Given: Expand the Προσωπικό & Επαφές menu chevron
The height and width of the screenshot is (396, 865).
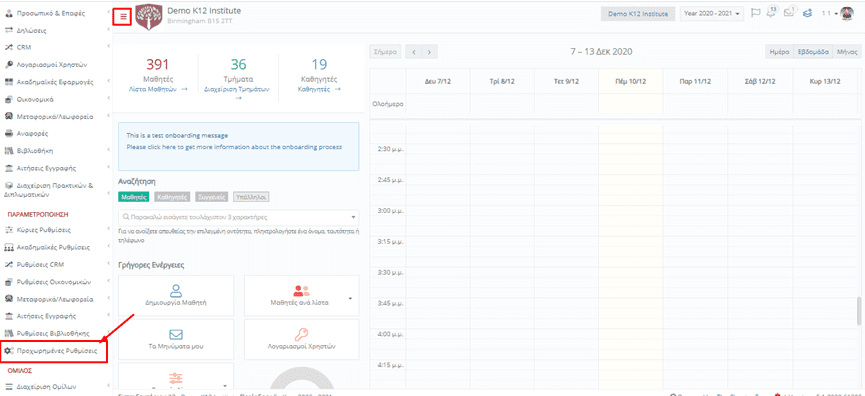Looking at the screenshot, I should click(108, 12).
